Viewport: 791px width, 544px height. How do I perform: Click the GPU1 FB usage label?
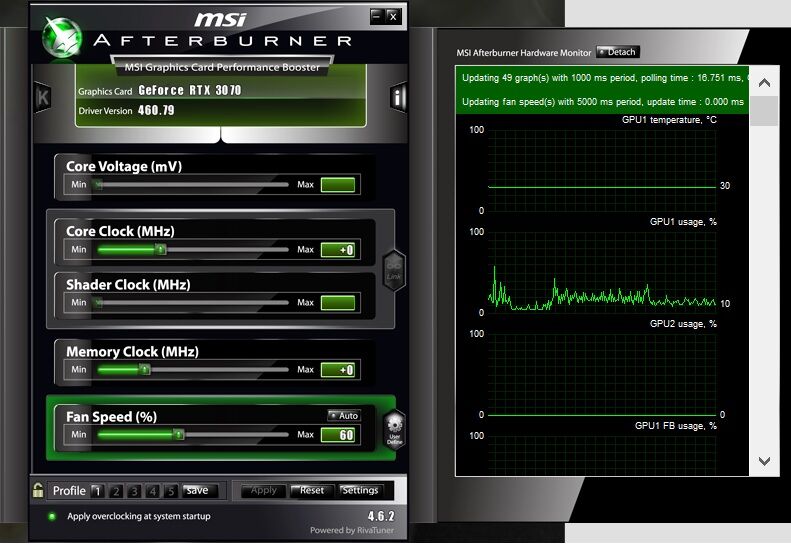pyautogui.click(x=675, y=426)
